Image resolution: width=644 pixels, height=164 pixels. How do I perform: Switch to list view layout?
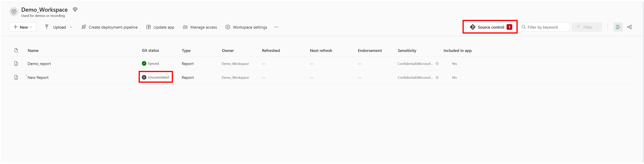[618, 27]
